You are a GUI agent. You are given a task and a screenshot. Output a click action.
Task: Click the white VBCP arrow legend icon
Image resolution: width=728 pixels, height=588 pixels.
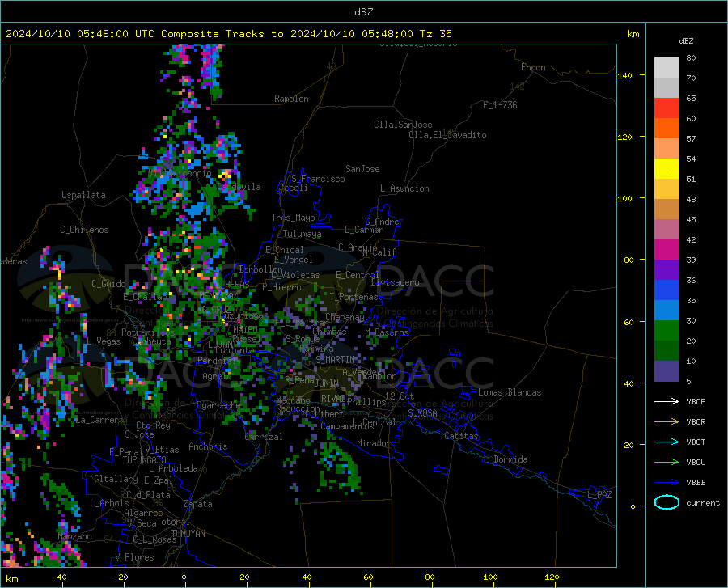[667, 401]
